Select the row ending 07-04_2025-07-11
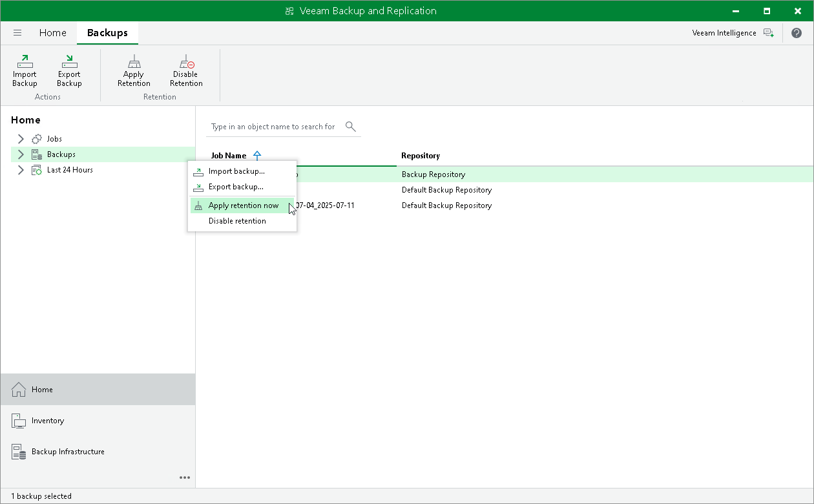This screenshot has height=504, width=814. click(505, 205)
